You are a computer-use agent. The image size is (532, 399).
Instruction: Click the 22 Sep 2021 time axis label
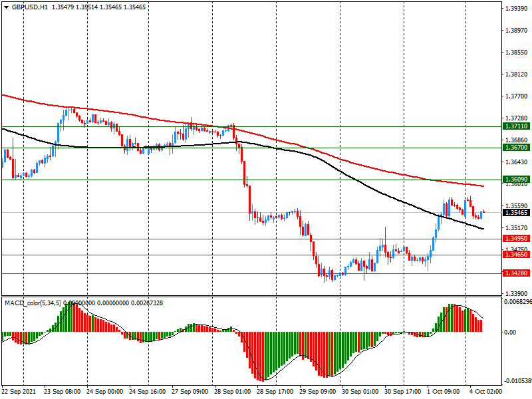click(19, 392)
